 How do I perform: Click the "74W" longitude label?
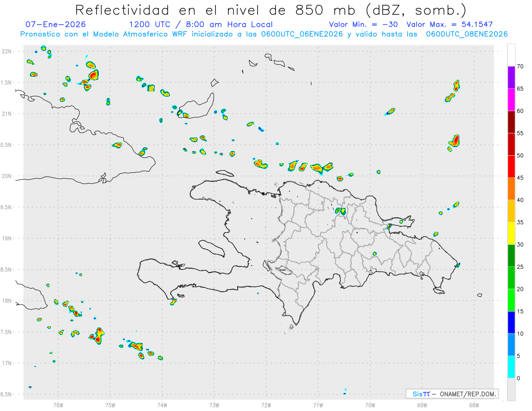(162, 405)
